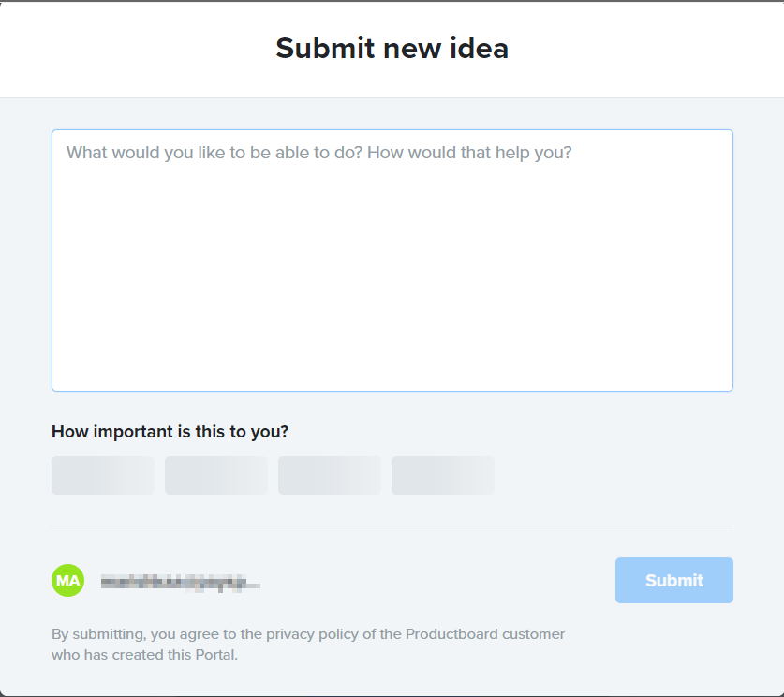Viewport: 784px width, 697px height.
Task: Select the second importance option placeholder
Action: coord(216,475)
